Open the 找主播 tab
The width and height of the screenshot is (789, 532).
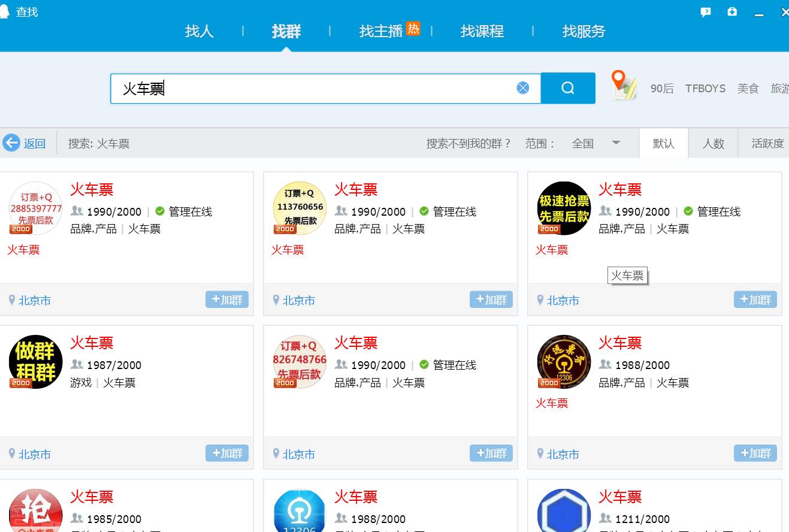point(381,31)
